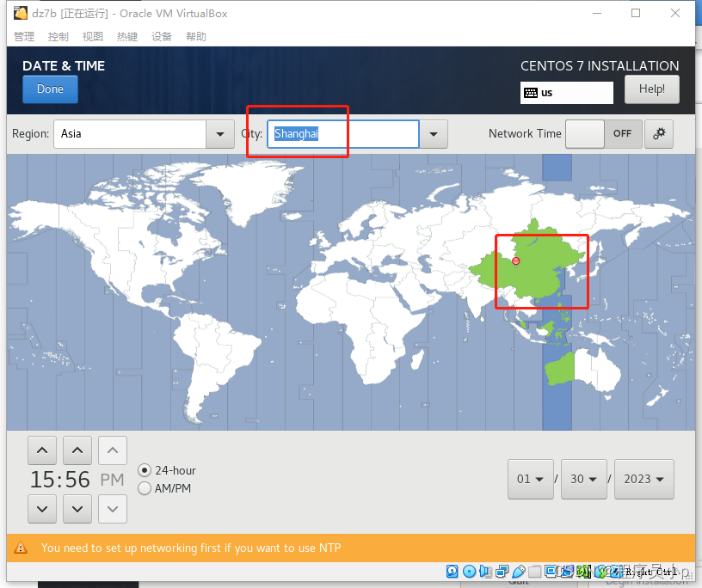Open the green CPU virtualization status icon
This screenshot has height=588, width=702.
[583, 571]
